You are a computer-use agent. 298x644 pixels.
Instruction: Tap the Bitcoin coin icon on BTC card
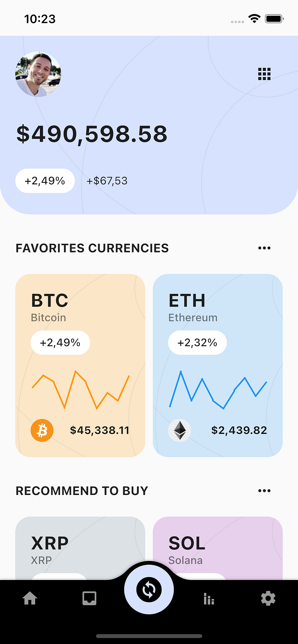click(x=42, y=430)
